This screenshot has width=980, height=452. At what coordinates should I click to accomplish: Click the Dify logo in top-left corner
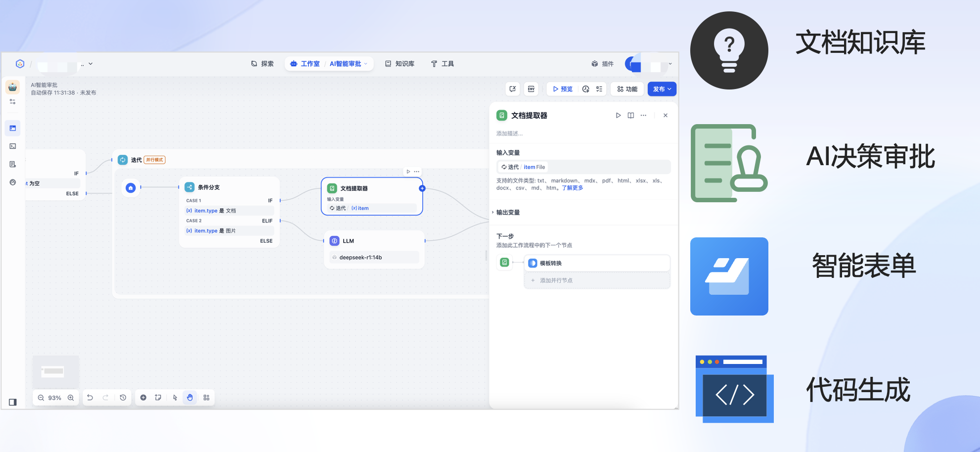(20, 64)
